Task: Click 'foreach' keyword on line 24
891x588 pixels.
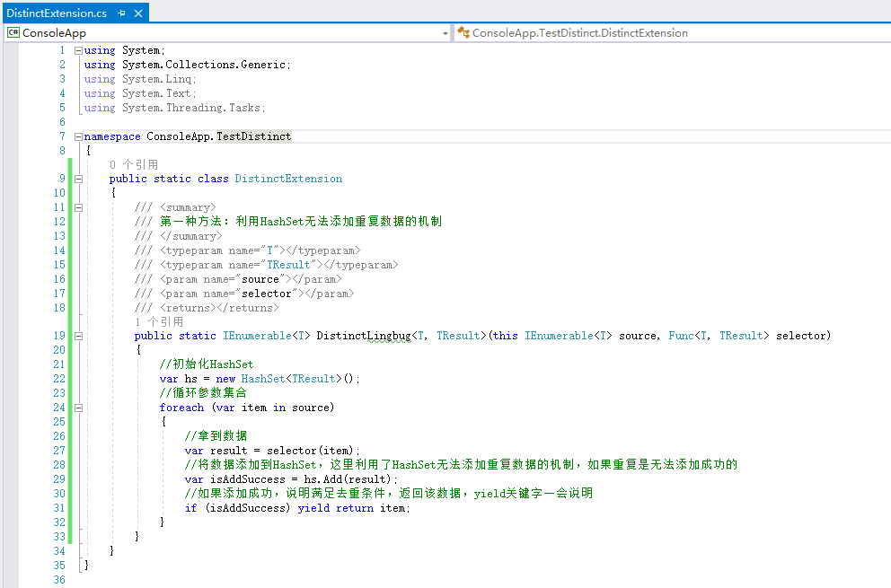Action: (181, 408)
